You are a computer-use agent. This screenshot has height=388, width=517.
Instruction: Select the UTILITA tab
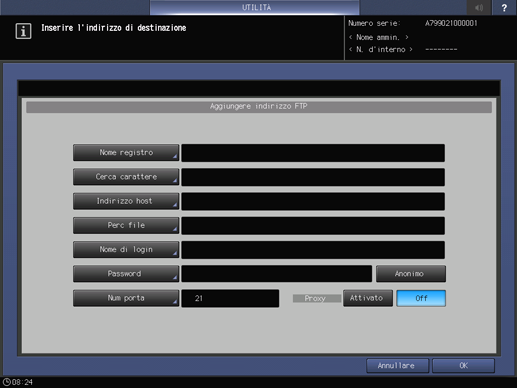click(255, 7)
